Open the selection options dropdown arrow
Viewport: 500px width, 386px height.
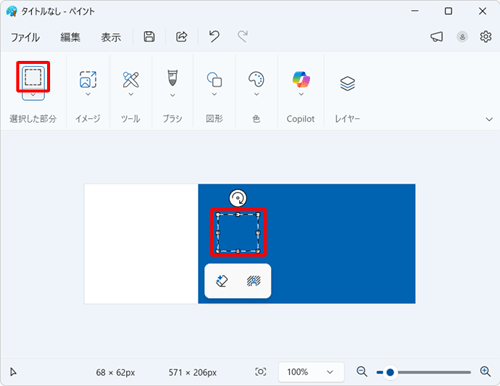click(x=33, y=96)
